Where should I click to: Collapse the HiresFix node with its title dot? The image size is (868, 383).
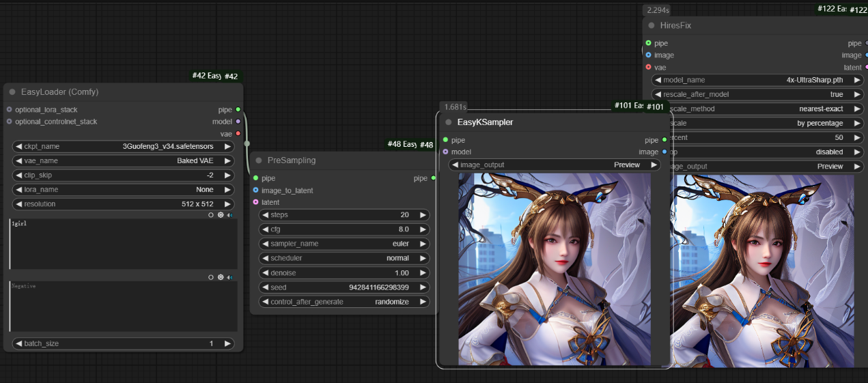[652, 25]
